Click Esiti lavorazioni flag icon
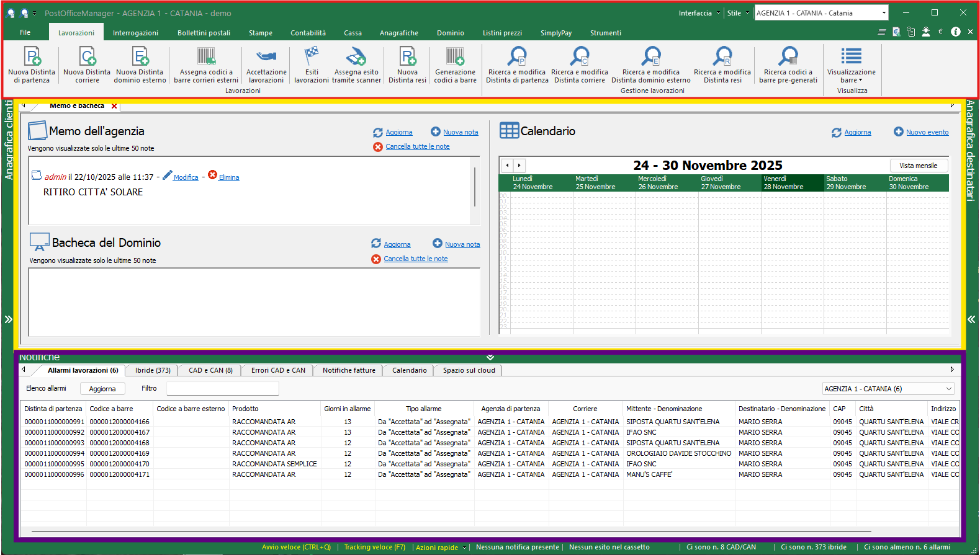The width and height of the screenshot is (980, 555). click(x=312, y=56)
